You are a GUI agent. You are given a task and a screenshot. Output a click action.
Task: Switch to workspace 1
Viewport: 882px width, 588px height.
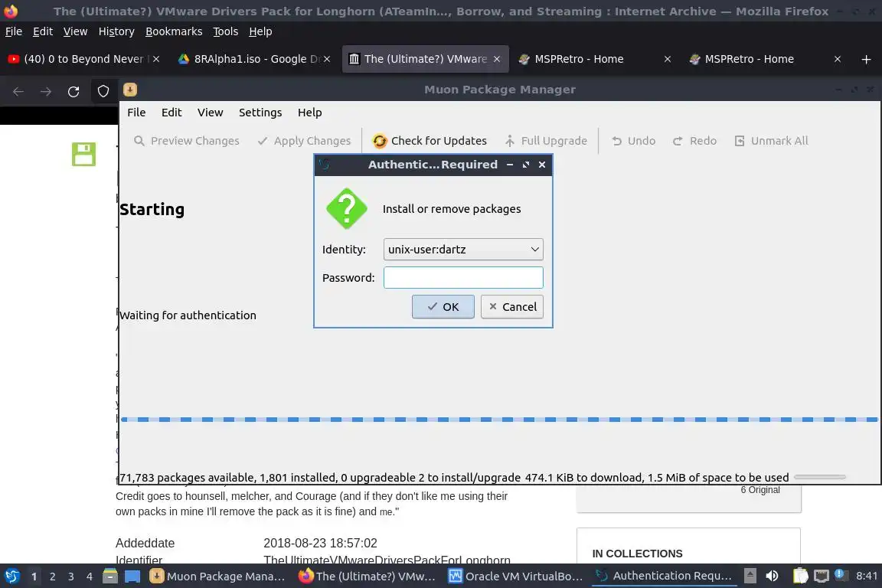point(34,577)
